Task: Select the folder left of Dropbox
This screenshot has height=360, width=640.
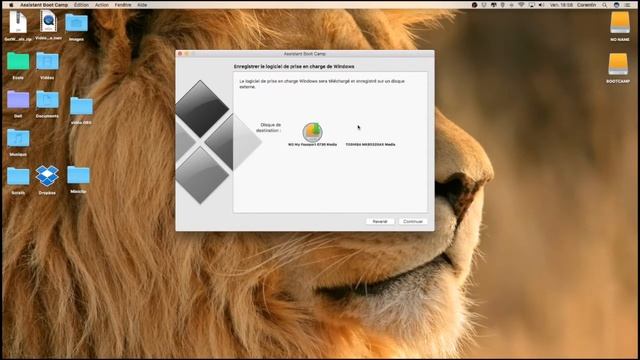Action: [x=18, y=176]
